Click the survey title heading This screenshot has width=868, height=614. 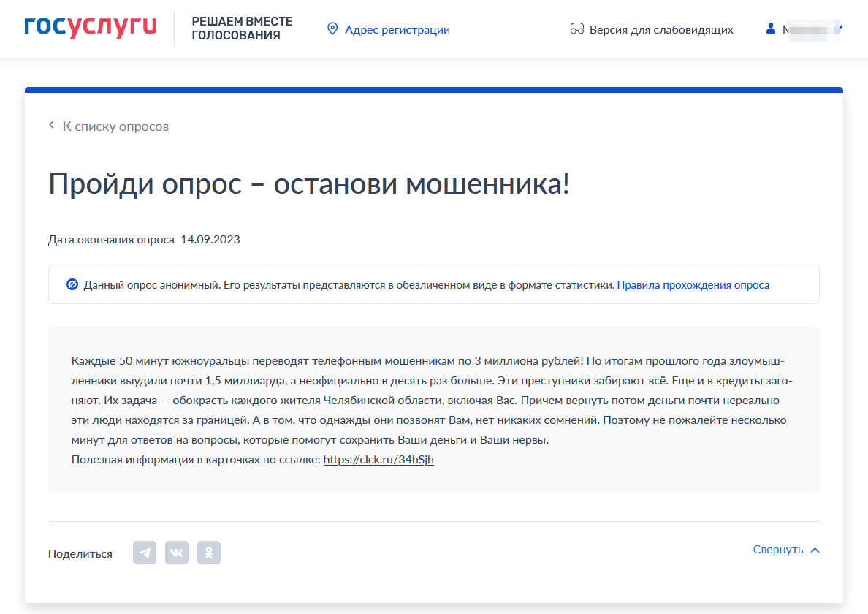[308, 184]
